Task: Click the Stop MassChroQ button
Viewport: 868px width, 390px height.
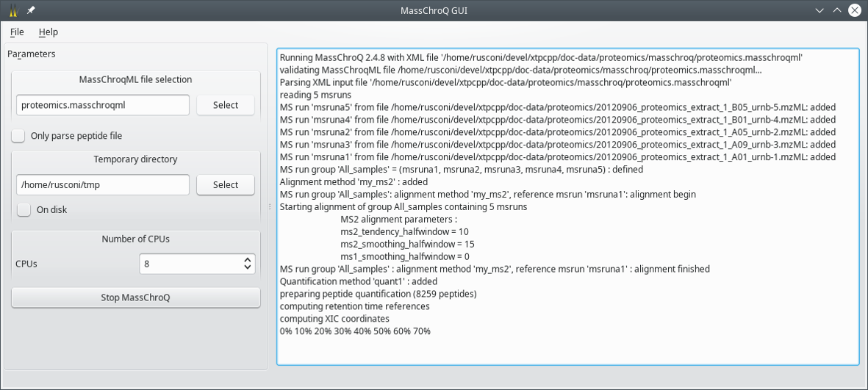Action: [136, 297]
